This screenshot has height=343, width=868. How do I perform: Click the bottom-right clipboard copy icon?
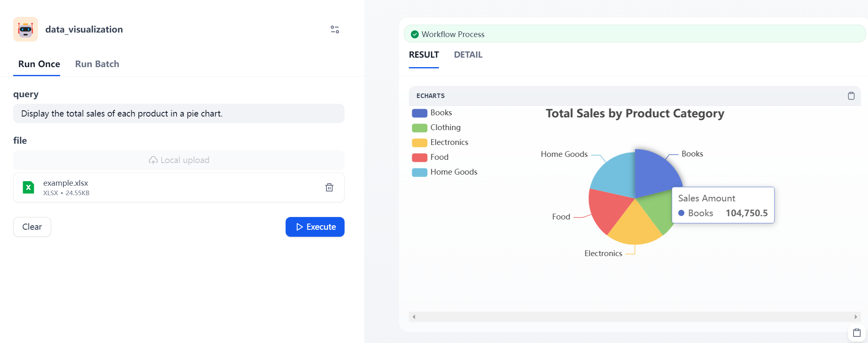(856, 333)
